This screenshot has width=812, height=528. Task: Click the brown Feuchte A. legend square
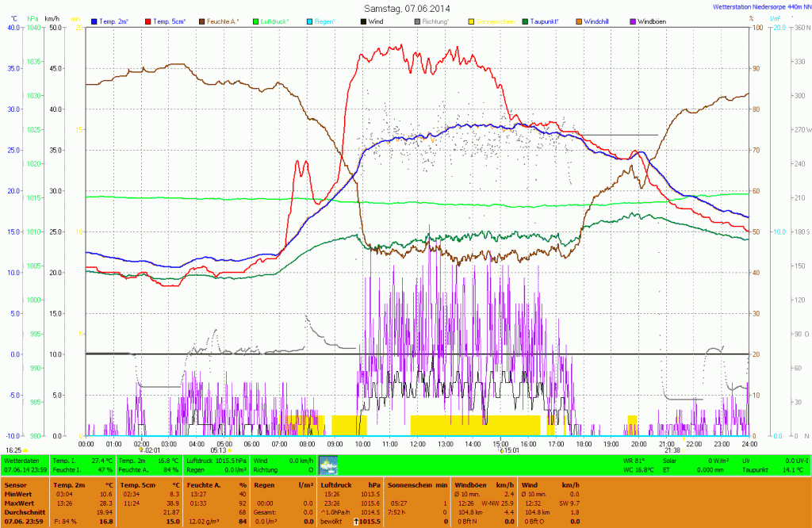pos(201,21)
